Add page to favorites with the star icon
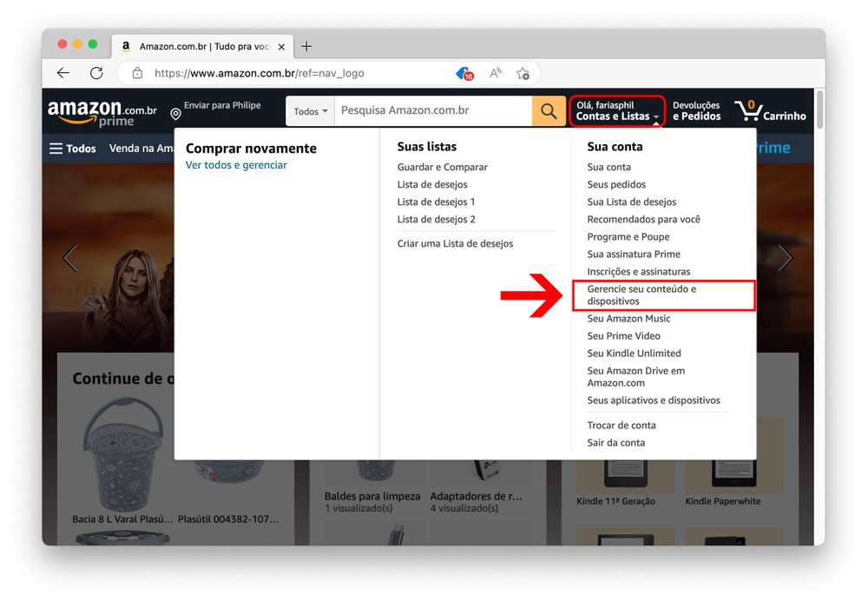This screenshot has width=868, height=602. coord(523,73)
